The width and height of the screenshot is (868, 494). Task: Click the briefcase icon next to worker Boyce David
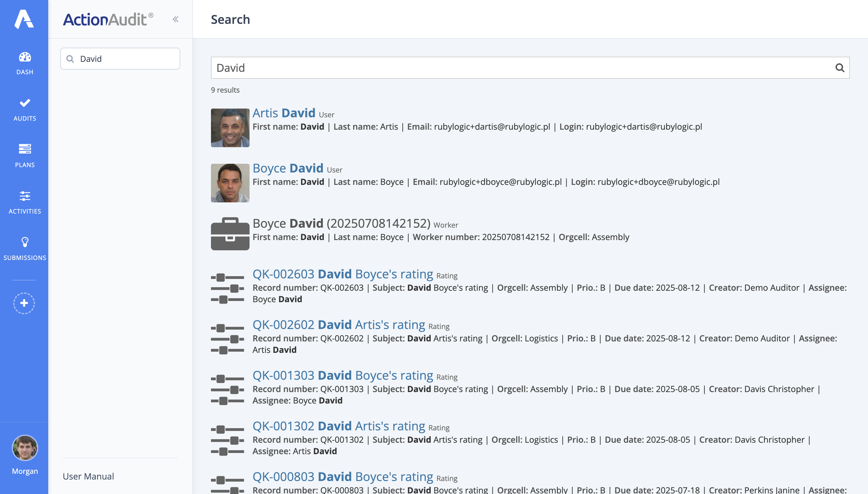tap(230, 233)
